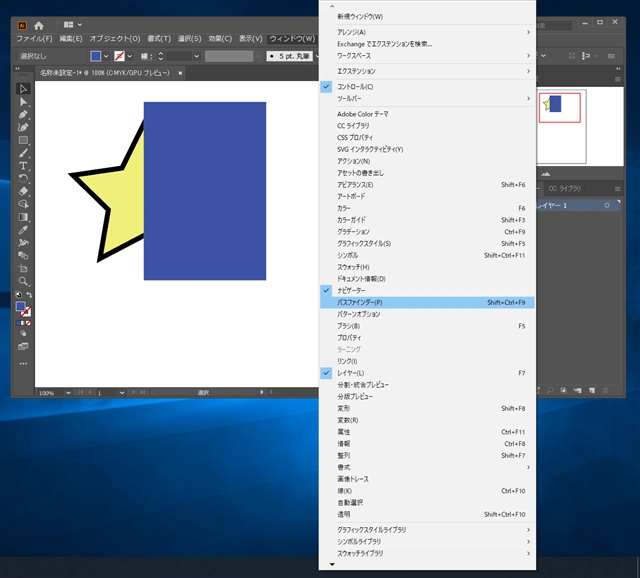Toggle the ナビゲーター checked menu item
Screen dimensions: 640x578
427,291
